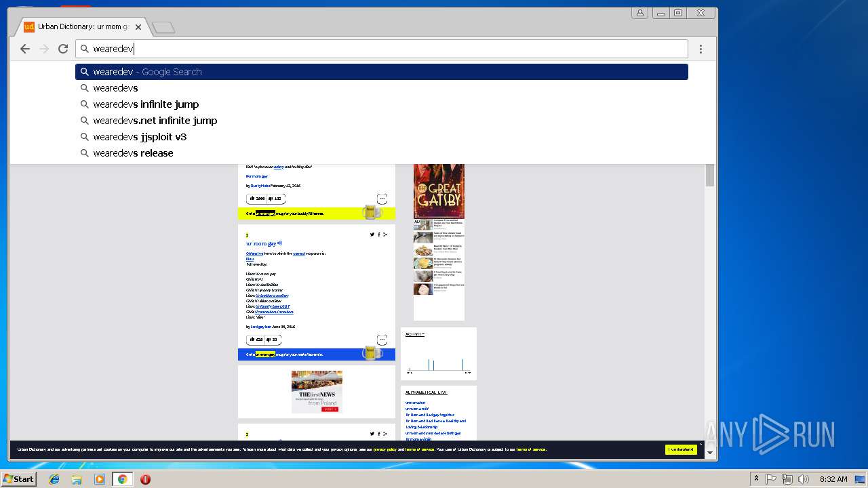Show hidden system tray icons
Viewport: 868px width, 488px height.
click(757, 479)
